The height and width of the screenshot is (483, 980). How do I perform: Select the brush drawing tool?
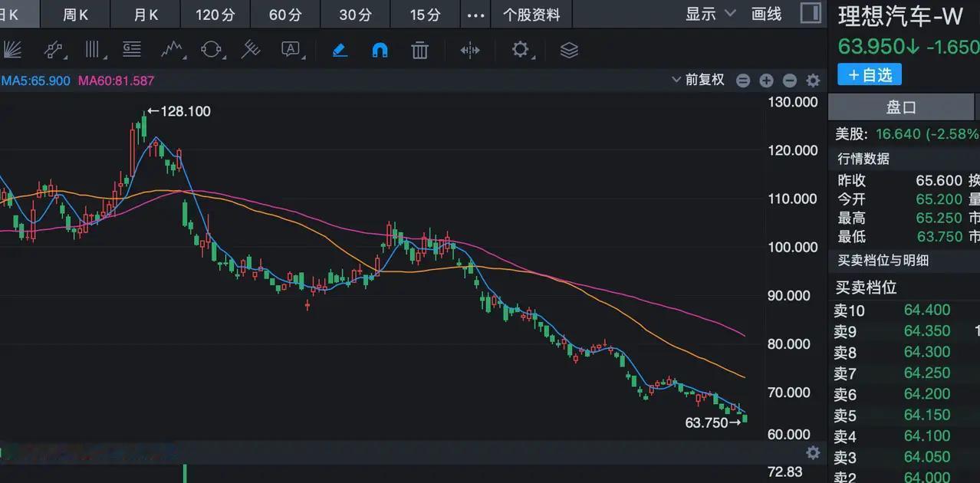339,49
